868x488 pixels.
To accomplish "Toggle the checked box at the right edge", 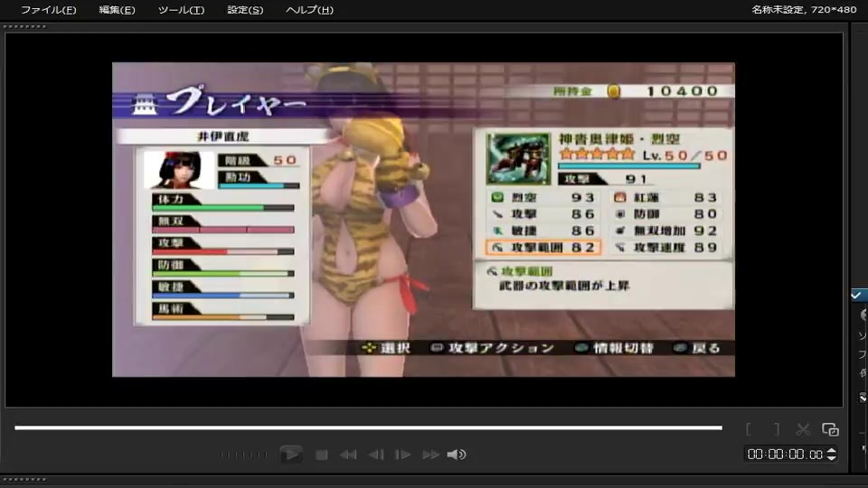I will (857, 296).
